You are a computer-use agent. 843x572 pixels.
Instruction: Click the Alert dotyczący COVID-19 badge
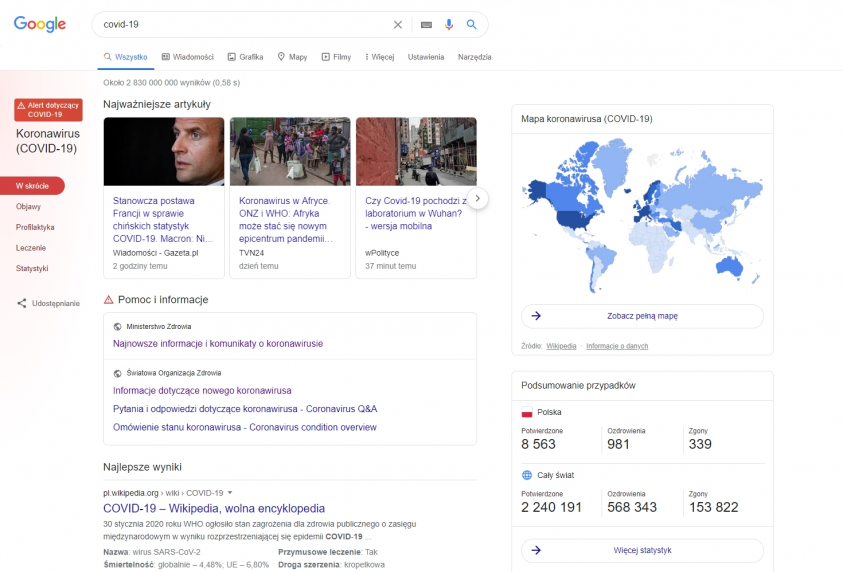pos(48,110)
